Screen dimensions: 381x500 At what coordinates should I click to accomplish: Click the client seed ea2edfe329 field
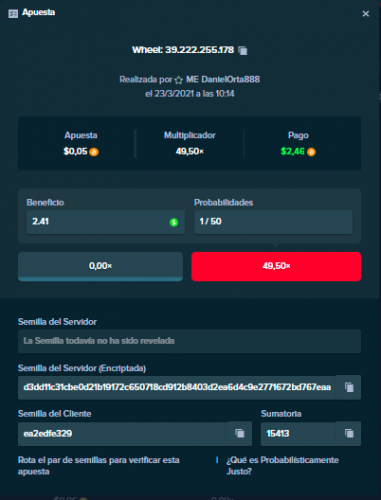click(x=123, y=434)
